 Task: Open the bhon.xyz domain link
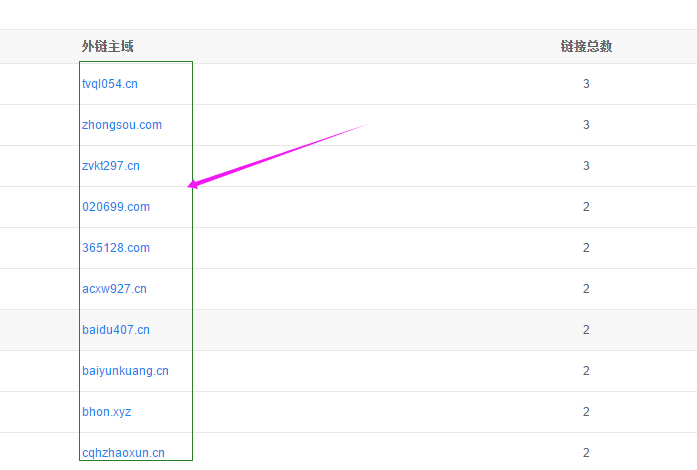click(x=106, y=412)
